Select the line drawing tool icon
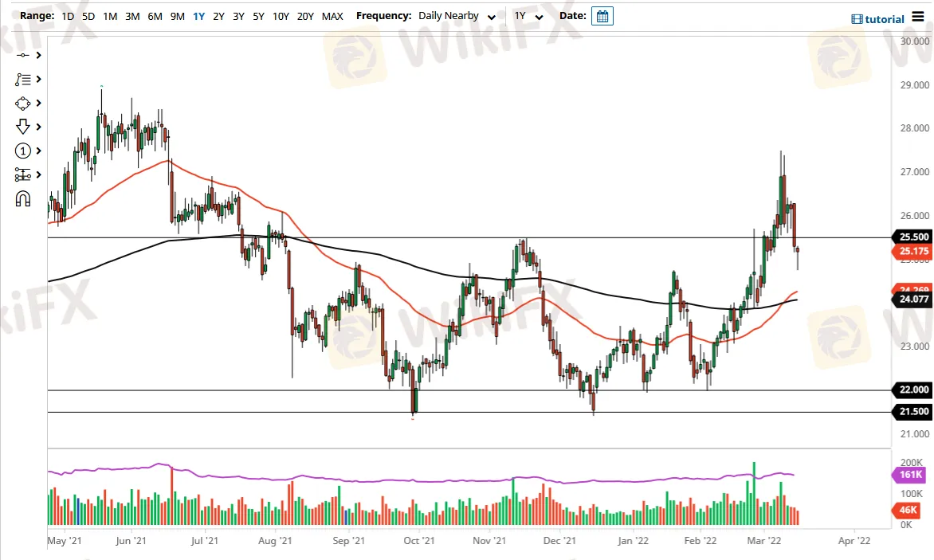This screenshot has height=560, width=934. click(22, 55)
